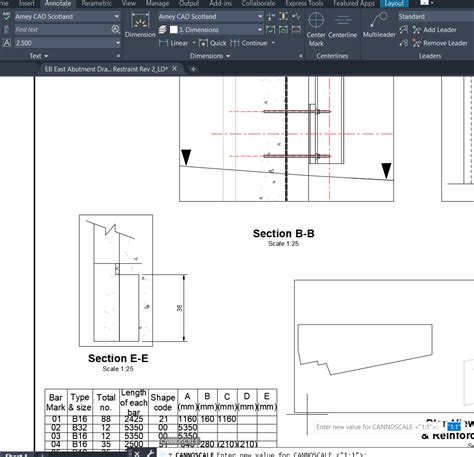Open the Add-ins ribbon tab
This screenshot has width=474, height=457.
pos(220,3)
